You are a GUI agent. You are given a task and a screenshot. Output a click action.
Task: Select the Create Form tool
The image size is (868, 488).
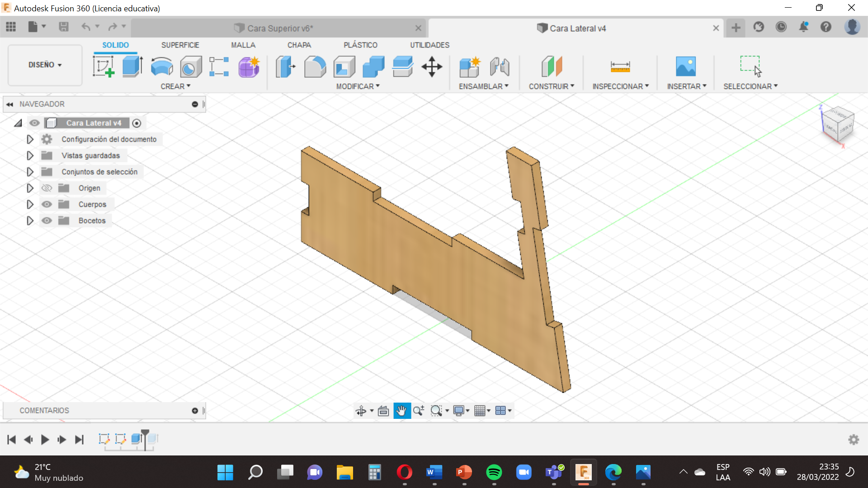tap(249, 67)
